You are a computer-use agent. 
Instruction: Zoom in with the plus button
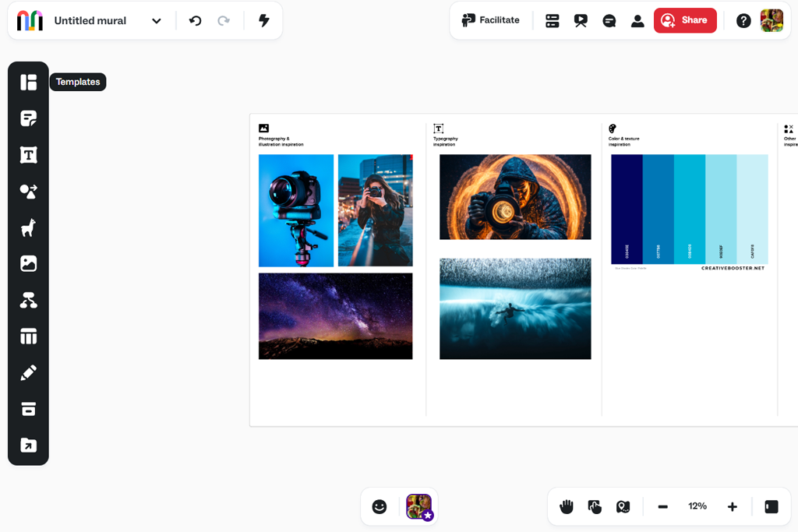pos(733,506)
